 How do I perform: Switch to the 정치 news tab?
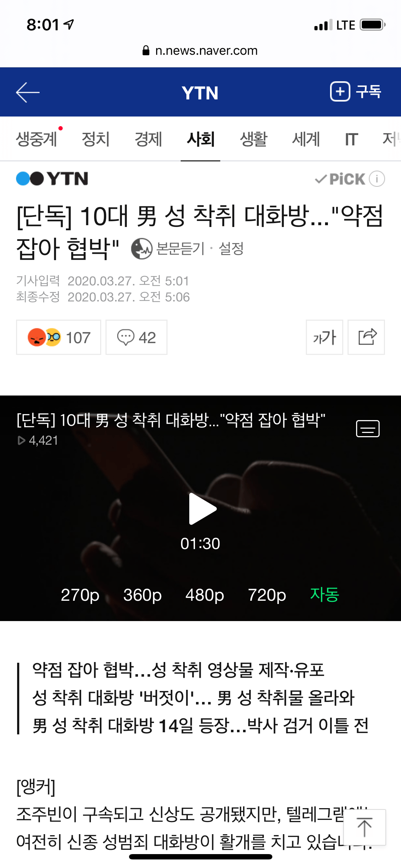pyautogui.click(x=96, y=139)
